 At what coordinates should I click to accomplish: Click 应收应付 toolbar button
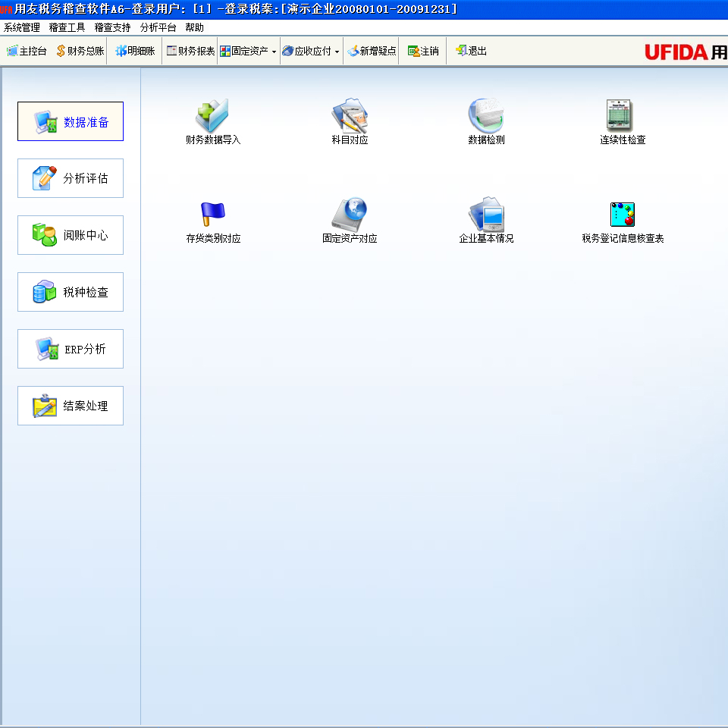(x=307, y=51)
